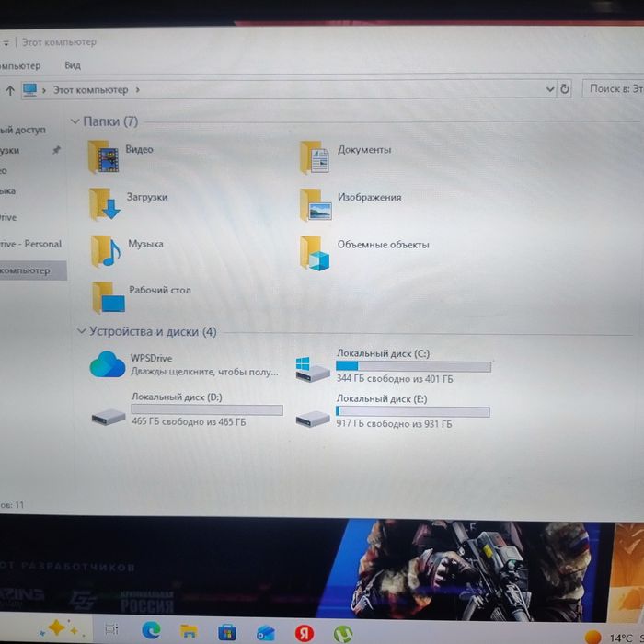Viewport: 644px width, 644px height.
Task: Click the Локальный диск (E:) label
Action: [382, 398]
